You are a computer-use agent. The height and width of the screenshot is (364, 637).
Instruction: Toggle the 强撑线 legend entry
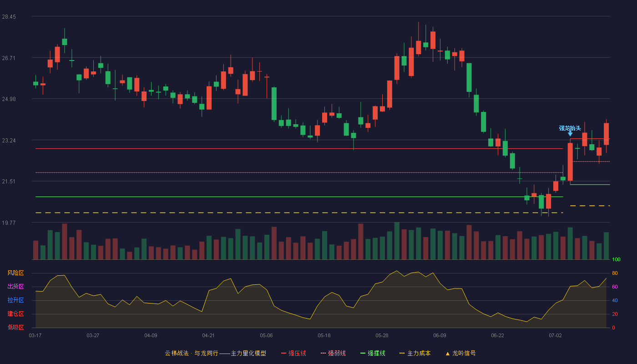[373, 353]
